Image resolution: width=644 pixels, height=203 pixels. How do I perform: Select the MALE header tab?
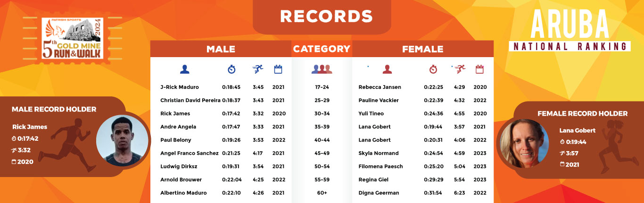pyautogui.click(x=221, y=49)
